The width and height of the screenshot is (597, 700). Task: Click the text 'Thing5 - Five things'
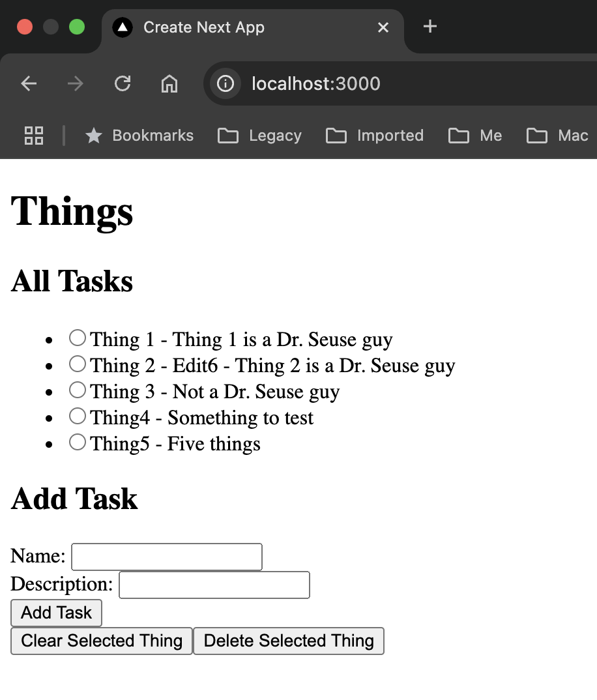tap(175, 445)
